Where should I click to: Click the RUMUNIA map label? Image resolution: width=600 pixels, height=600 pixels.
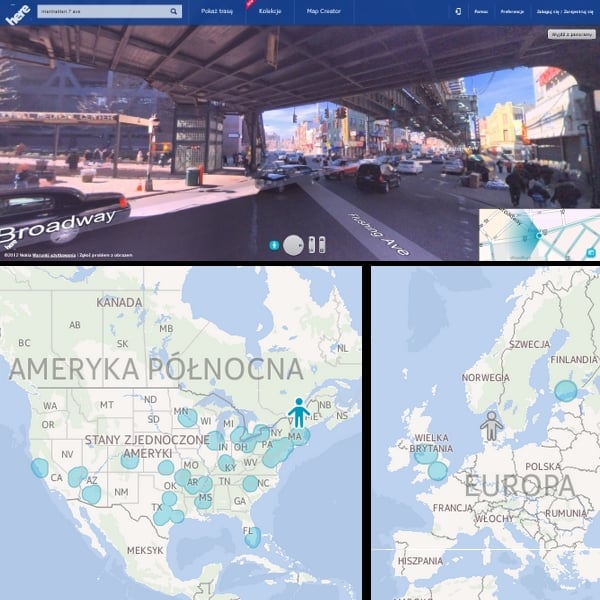tap(566, 513)
